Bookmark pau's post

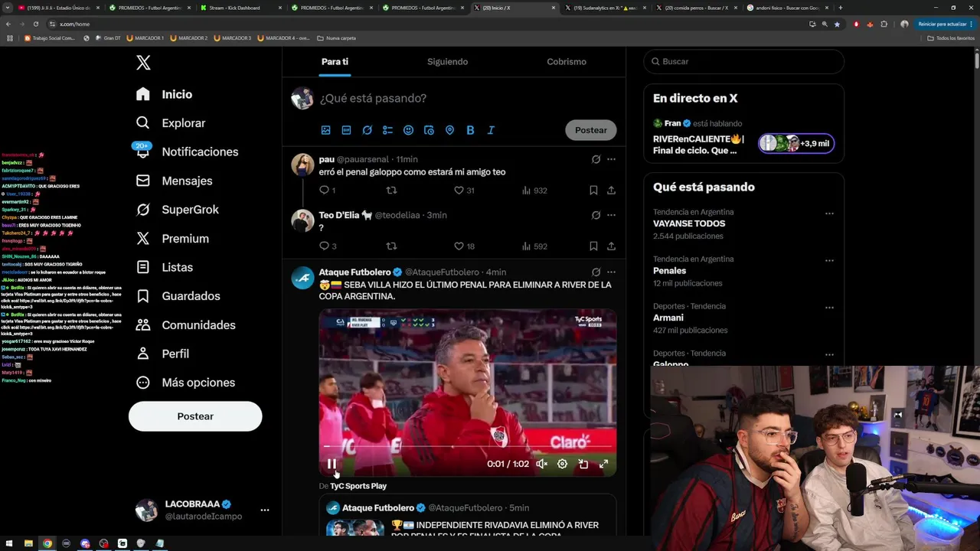pos(593,191)
